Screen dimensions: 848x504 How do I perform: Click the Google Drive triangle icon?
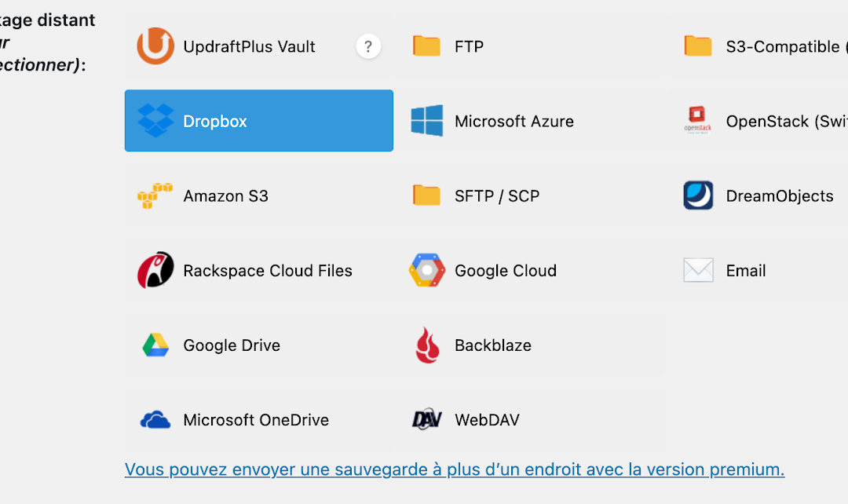(155, 345)
